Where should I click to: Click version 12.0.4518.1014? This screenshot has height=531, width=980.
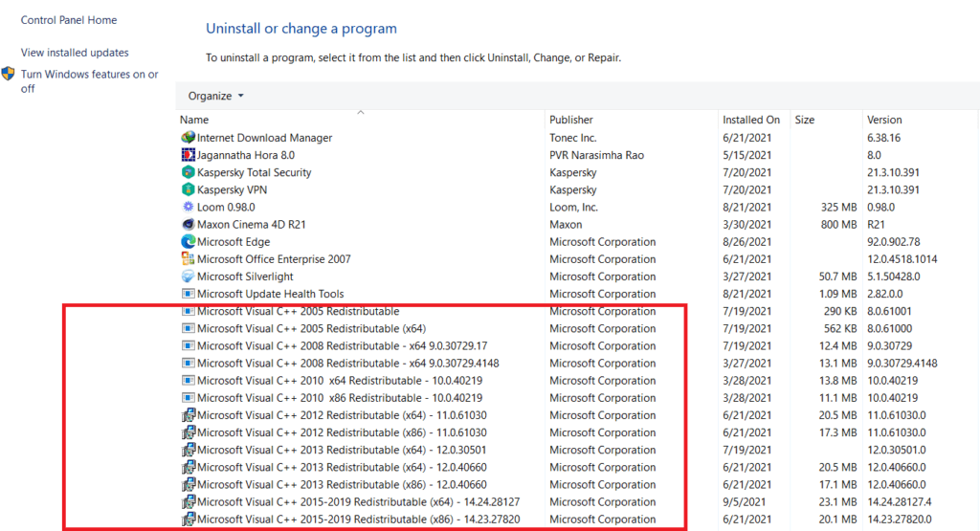[902, 259]
